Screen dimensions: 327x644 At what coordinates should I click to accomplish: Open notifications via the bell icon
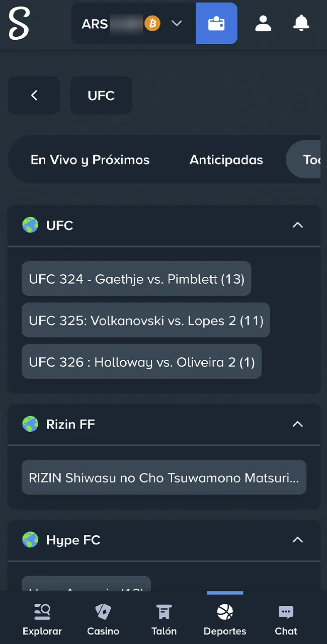click(301, 23)
